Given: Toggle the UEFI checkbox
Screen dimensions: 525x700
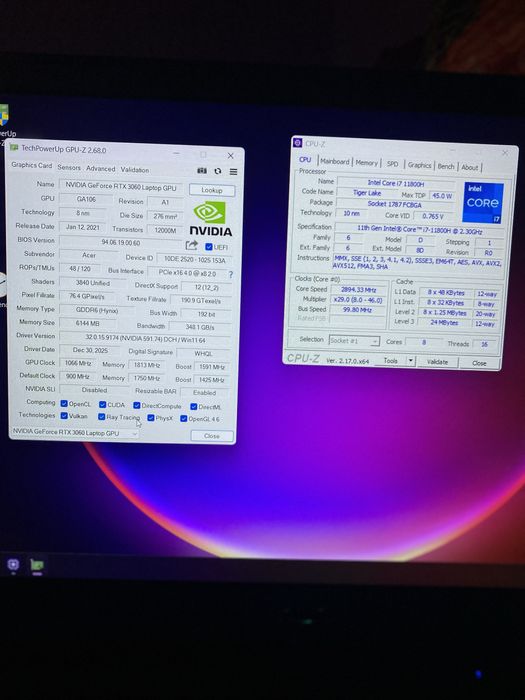Looking at the screenshot, I should [x=208, y=246].
